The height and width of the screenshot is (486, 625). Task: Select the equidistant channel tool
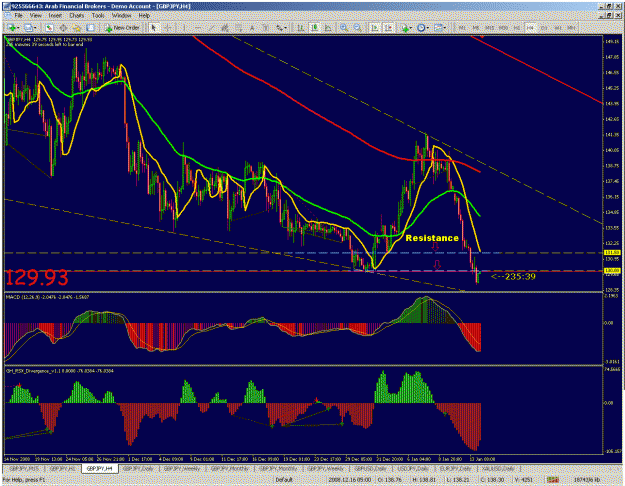(225, 28)
